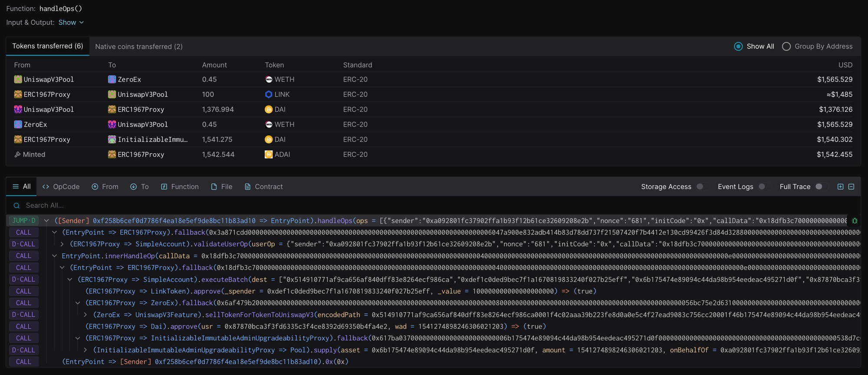Click the LINK token icon
868x375 pixels.
point(269,94)
